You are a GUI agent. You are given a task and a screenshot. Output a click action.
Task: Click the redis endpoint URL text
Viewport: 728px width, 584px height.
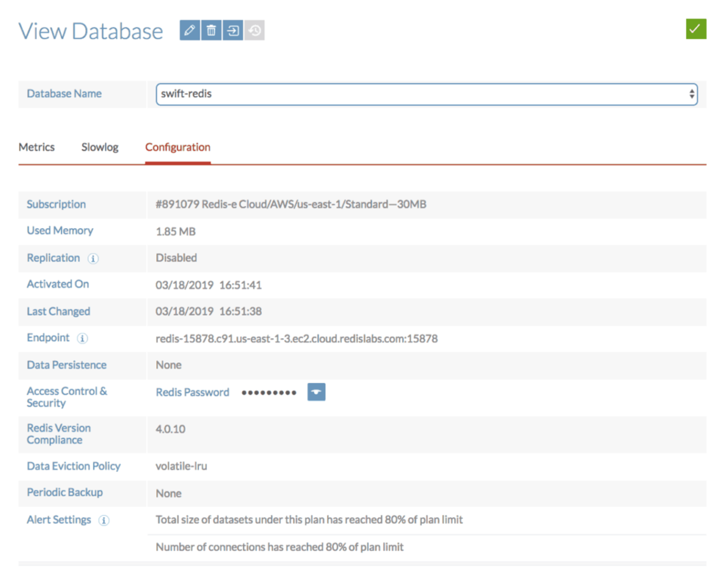coord(297,339)
